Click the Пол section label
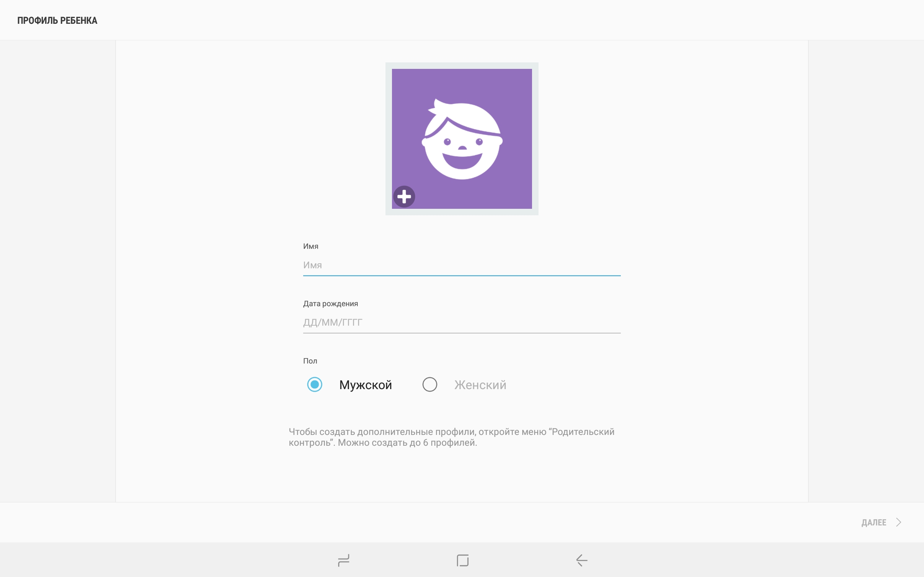924x577 pixels. tap(310, 361)
